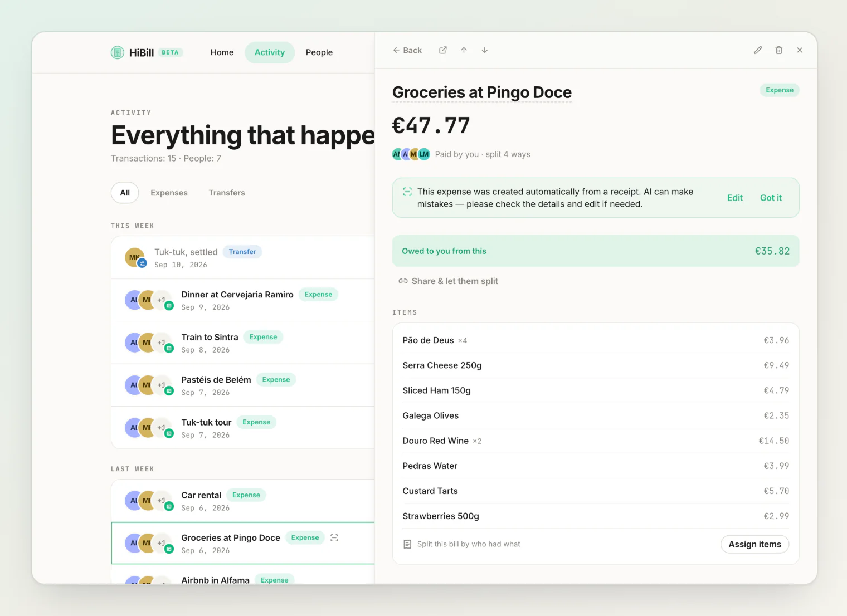Open the Dinner at Cervejaria Ramiro transaction
This screenshot has height=616, width=847.
pos(243,300)
